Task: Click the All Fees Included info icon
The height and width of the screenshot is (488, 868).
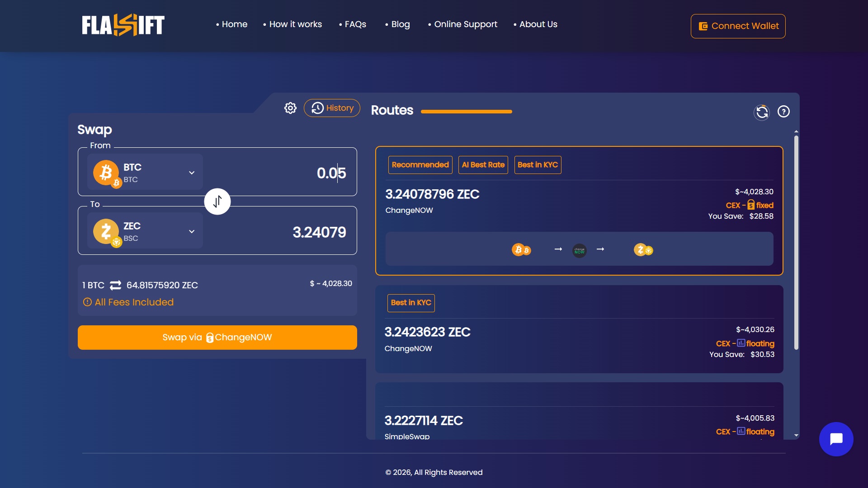Action: [87, 302]
